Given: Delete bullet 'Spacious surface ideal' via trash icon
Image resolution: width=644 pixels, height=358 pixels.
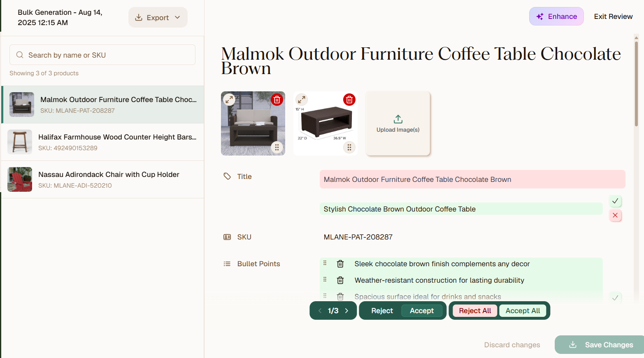Looking at the screenshot, I should pos(340,296).
